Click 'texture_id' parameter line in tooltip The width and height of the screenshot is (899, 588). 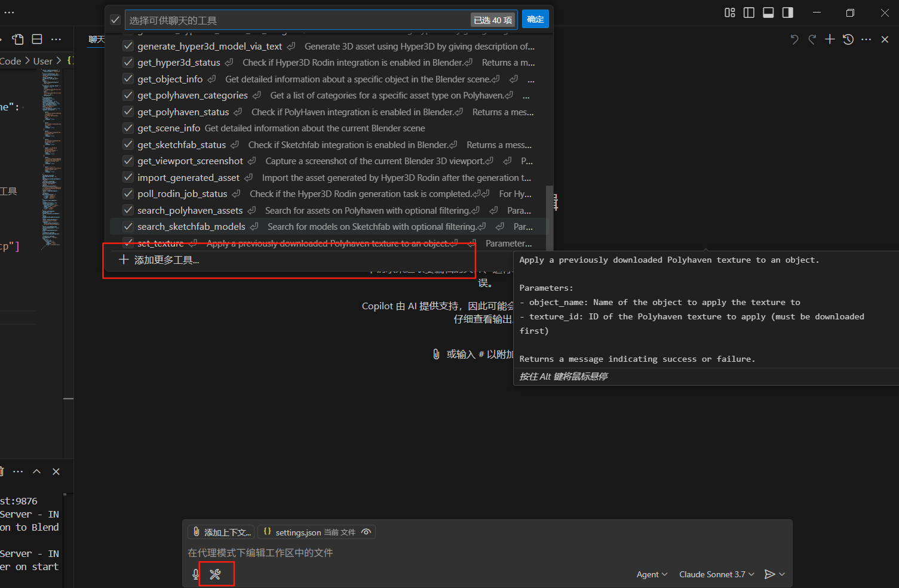coord(692,324)
